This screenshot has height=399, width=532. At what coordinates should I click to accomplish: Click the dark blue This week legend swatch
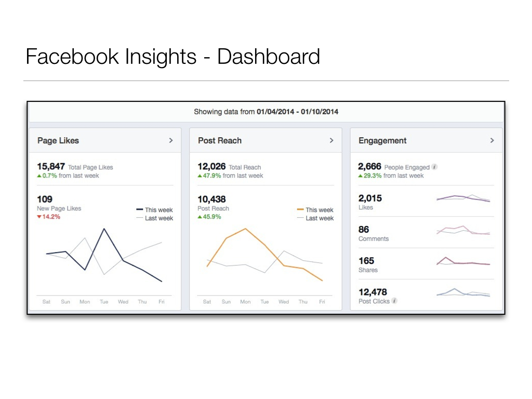pyautogui.click(x=139, y=210)
